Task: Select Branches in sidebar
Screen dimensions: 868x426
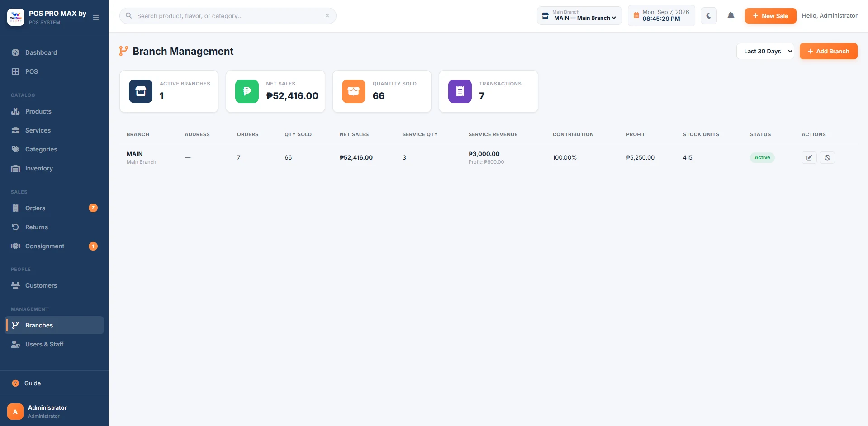Action: (x=54, y=325)
